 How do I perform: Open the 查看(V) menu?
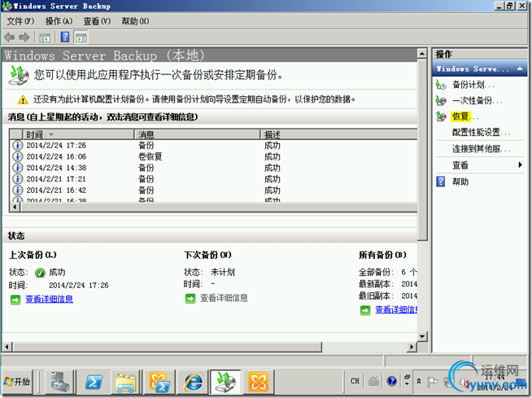[x=97, y=21]
